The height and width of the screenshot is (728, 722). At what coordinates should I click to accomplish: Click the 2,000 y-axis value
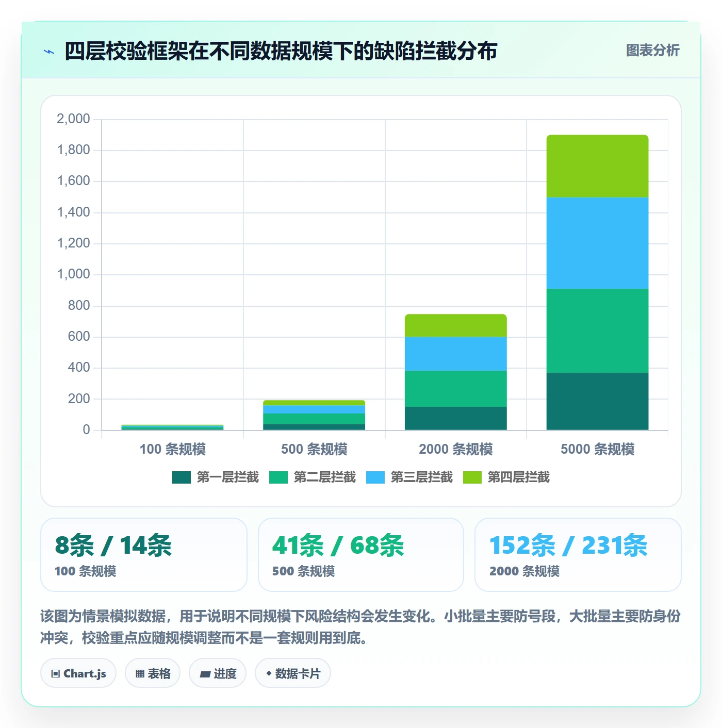point(73,119)
